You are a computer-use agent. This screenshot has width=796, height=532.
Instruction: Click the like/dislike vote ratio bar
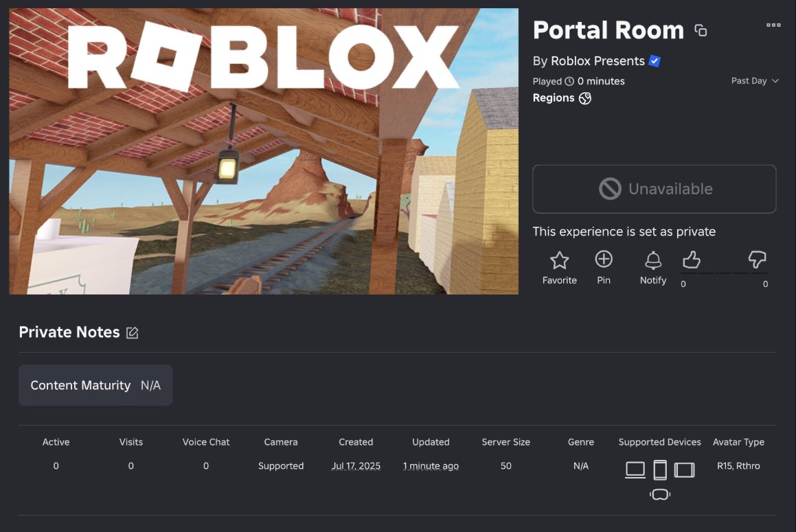point(725,273)
